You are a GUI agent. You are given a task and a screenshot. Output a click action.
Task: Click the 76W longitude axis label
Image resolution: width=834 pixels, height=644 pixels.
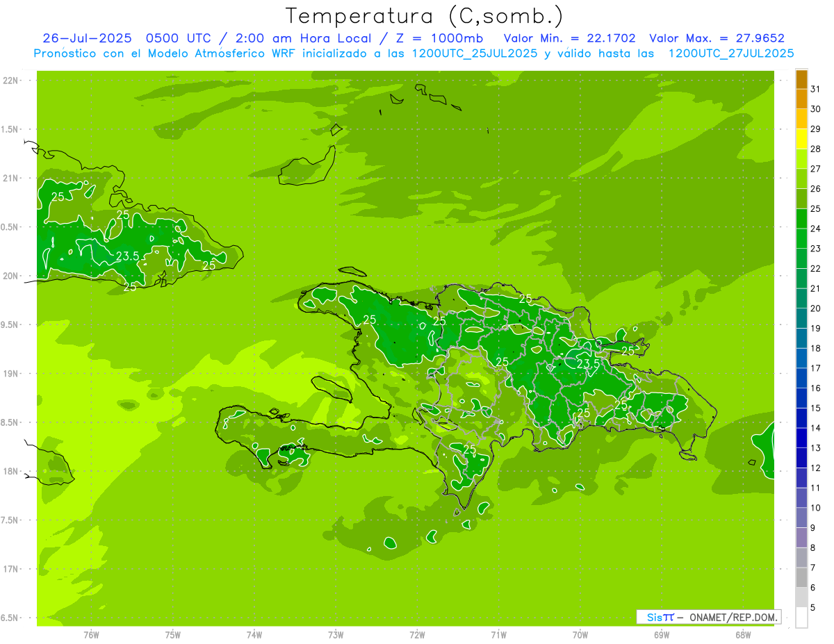(91, 635)
